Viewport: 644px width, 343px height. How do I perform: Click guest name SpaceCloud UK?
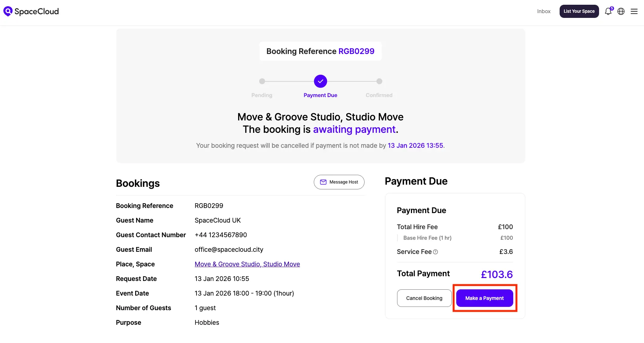(218, 220)
